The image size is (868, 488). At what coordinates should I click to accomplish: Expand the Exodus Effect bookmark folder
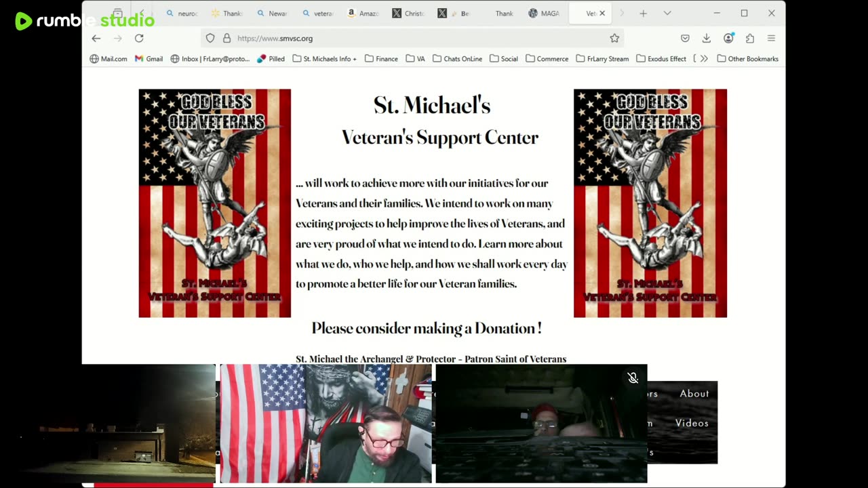[x=661, y=59]
